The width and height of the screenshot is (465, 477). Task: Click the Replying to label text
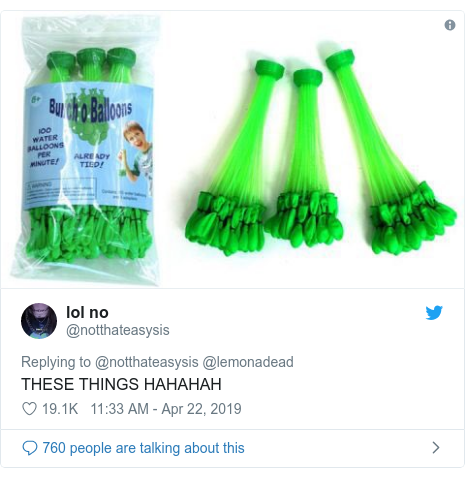point(56,362)
